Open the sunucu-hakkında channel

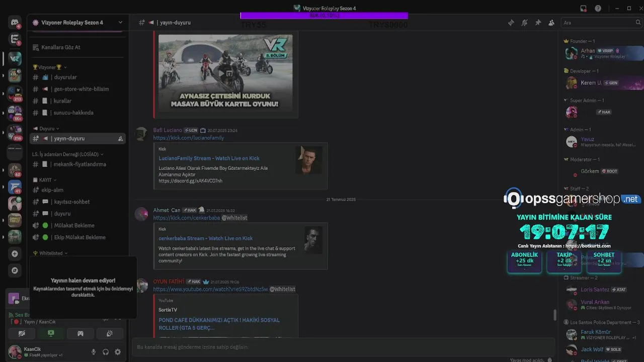click(x=77, y=113)
